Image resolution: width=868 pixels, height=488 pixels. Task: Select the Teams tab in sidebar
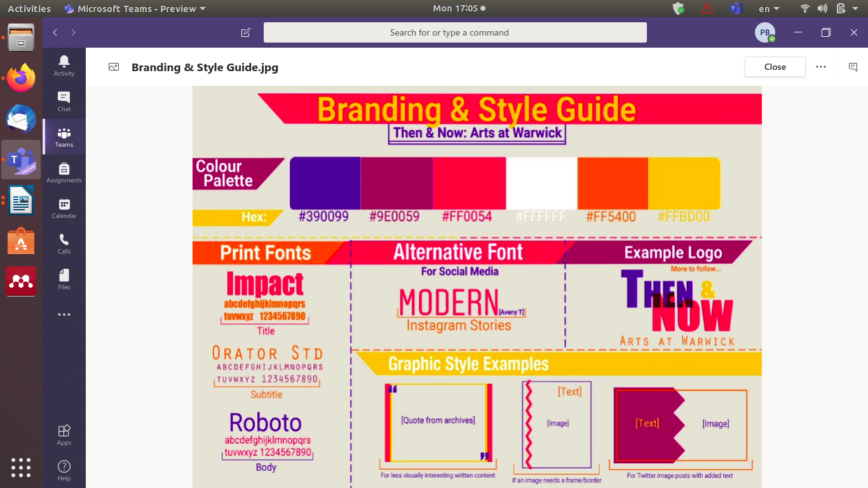pyautogui.click(x=64, y=137)
